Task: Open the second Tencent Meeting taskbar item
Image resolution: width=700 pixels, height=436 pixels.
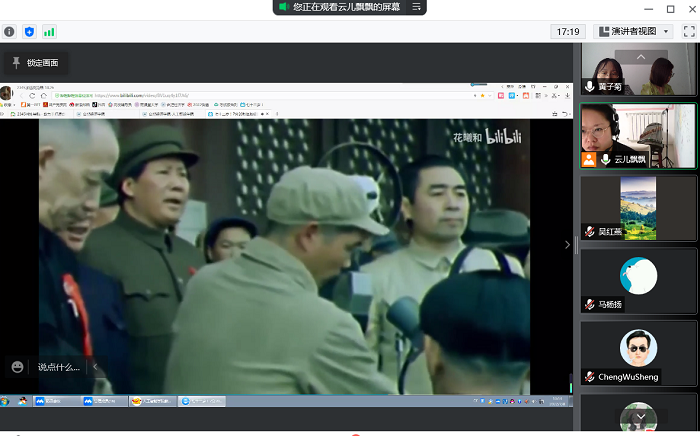Action: tap(105, 401)
